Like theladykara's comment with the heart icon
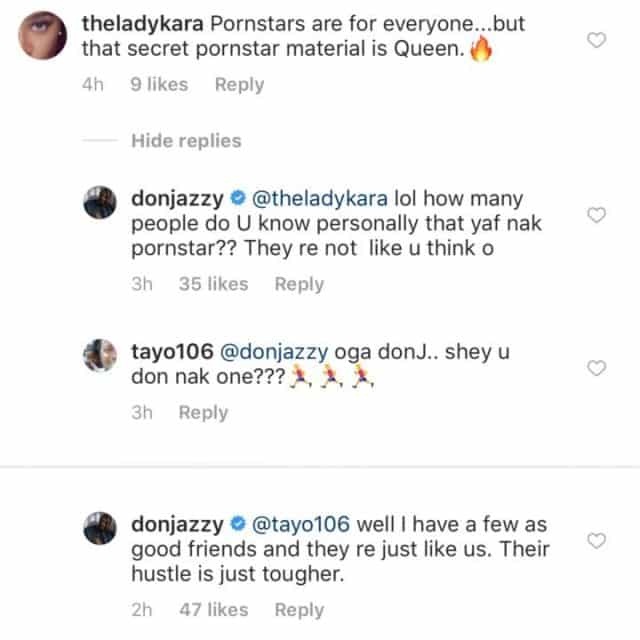Image resolution: width=640 pixels, height=640 pixels. pyautogui.click(x=596, y=40)
